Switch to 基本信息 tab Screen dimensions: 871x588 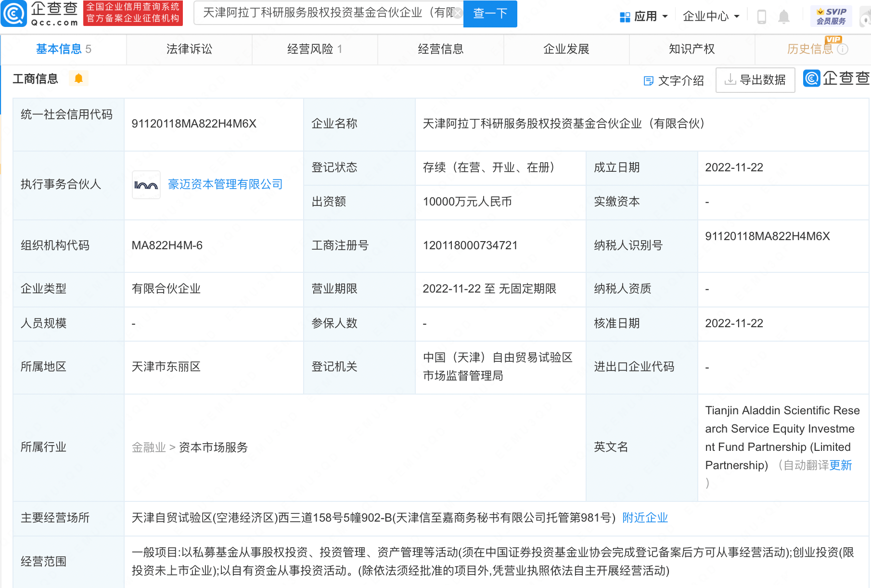pos(64,49)
